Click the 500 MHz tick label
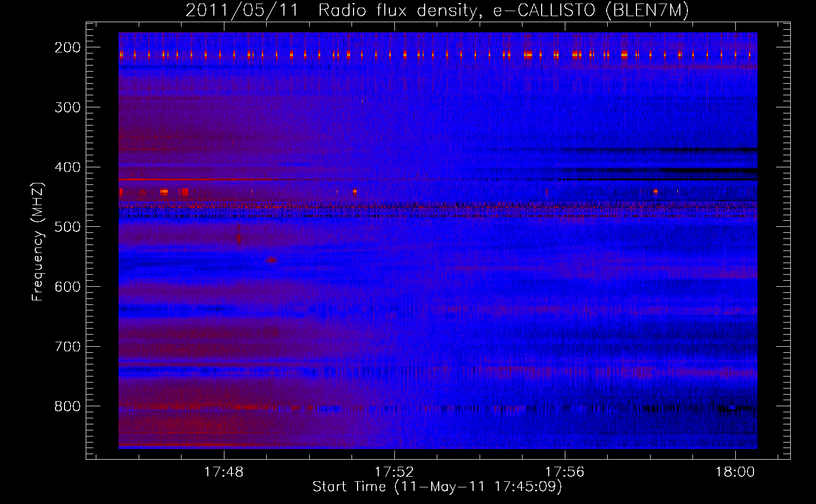Image resolution: width=816 pixels, height=504 pixels. point(68,227)
